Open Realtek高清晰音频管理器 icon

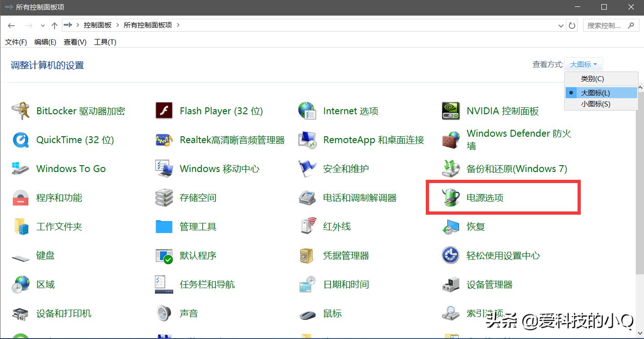(164, 140)
